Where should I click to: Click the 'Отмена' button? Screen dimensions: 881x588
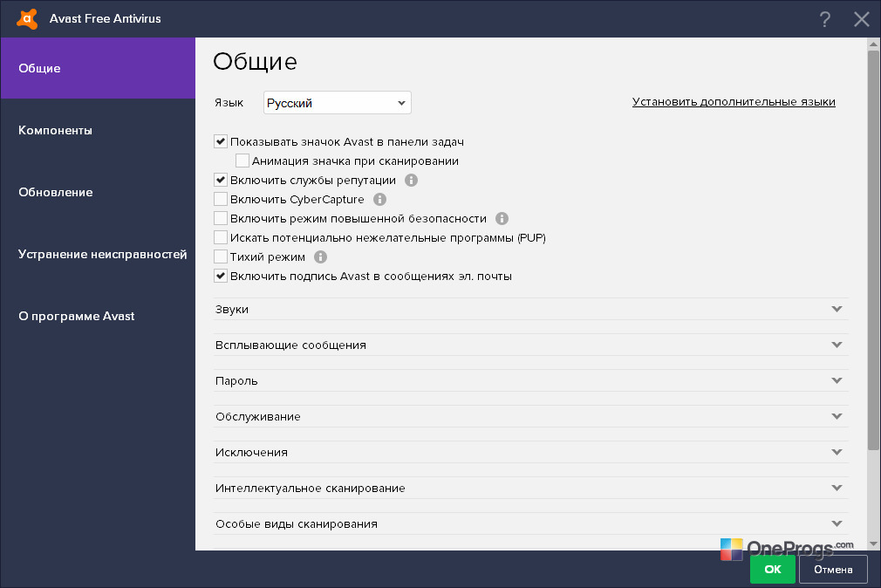[833, 569]
